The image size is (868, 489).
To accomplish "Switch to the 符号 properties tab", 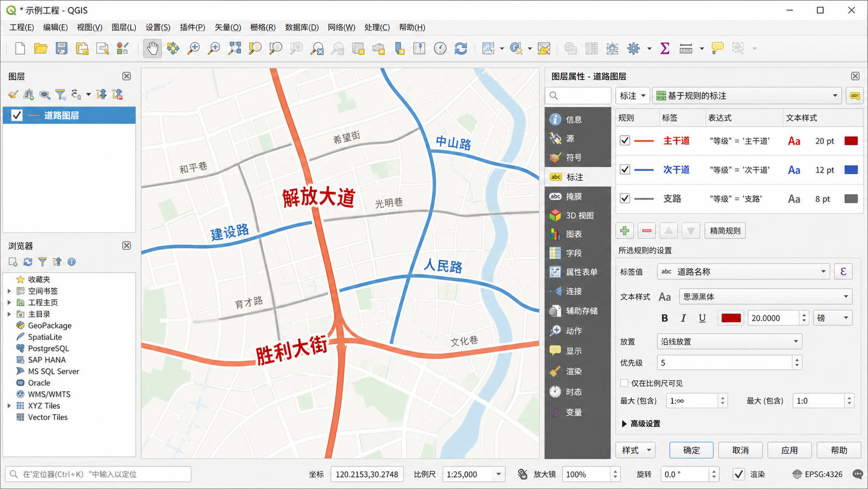I will click(x=578, y=157).
